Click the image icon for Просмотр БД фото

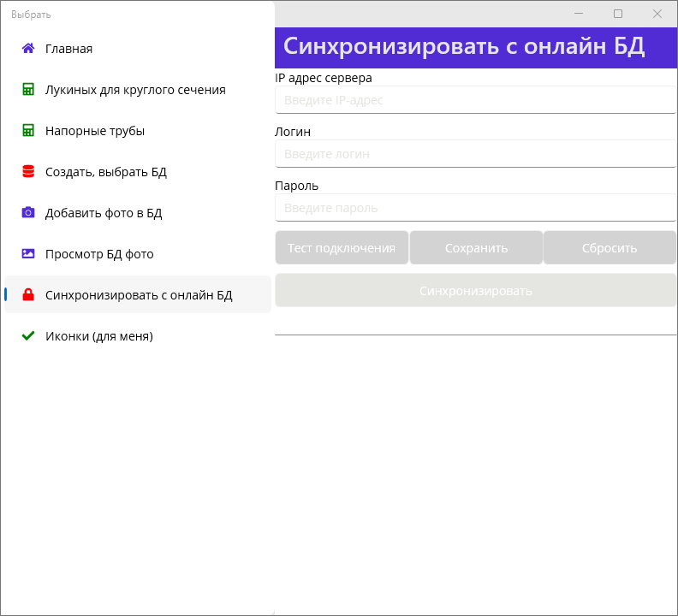(x=28, y=254)
